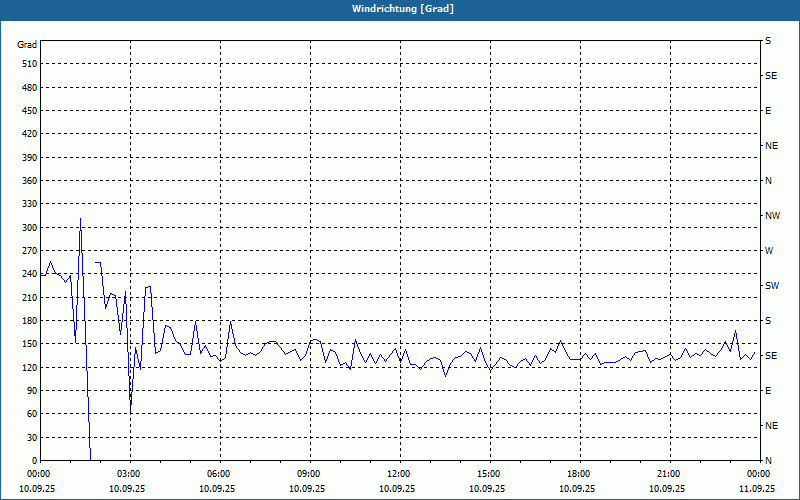Click the y-axis value 210
Screen dimensions: 800x500
point(30,297)
